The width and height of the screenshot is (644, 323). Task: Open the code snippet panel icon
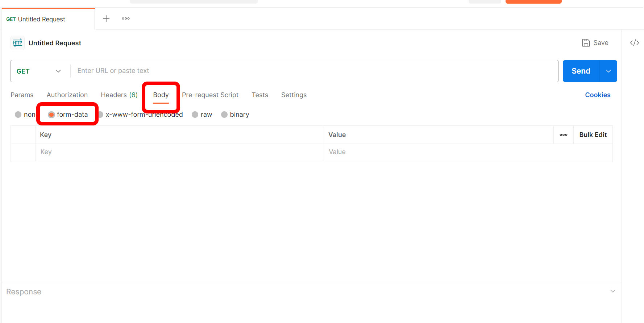634,43
